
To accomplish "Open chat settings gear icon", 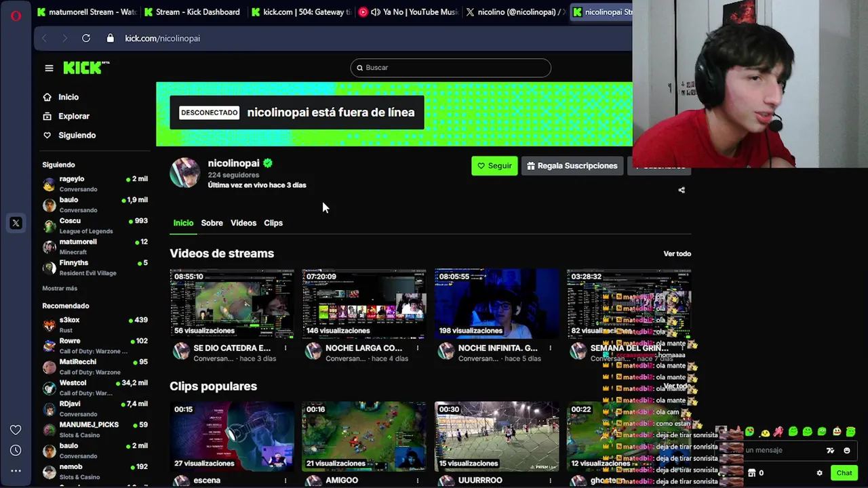I will pyautogui.click(x=819, y=473).
